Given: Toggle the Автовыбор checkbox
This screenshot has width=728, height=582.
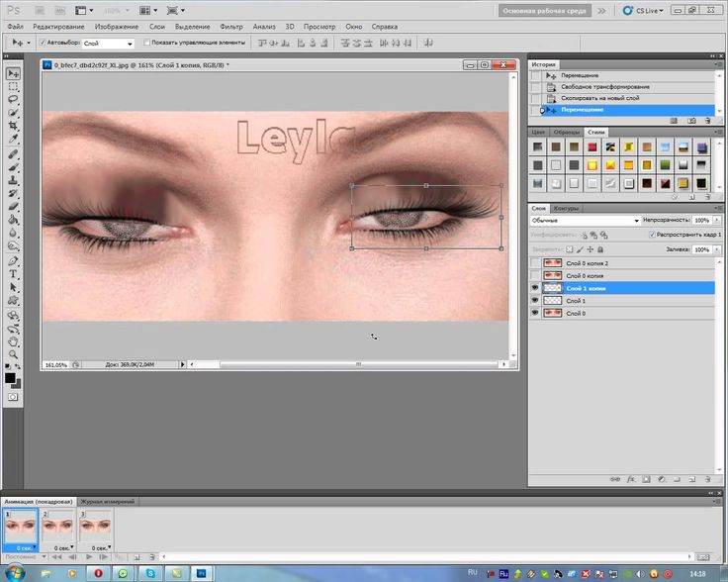Looking at the screenshot, I should 43,43.
